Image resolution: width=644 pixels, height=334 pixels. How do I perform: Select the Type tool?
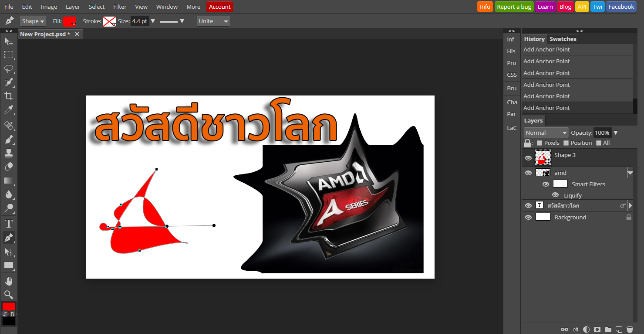pyautogui.click(x=9, y=224)
